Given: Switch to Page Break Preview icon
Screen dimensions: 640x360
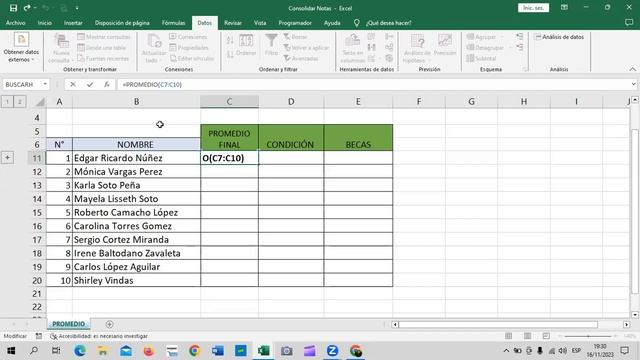Looking at the screenshot, I should 546,336.
